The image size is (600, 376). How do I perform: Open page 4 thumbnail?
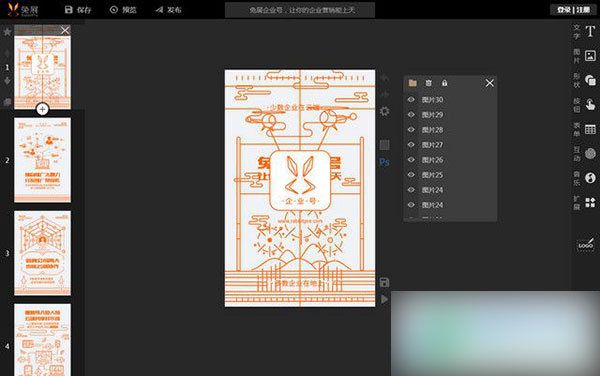[42, 340]
